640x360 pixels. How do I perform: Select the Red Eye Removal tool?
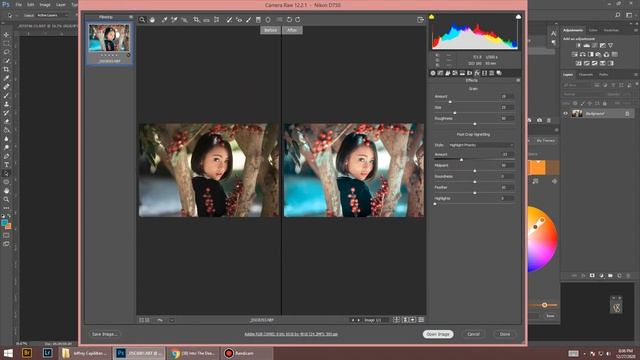[239, 20]
